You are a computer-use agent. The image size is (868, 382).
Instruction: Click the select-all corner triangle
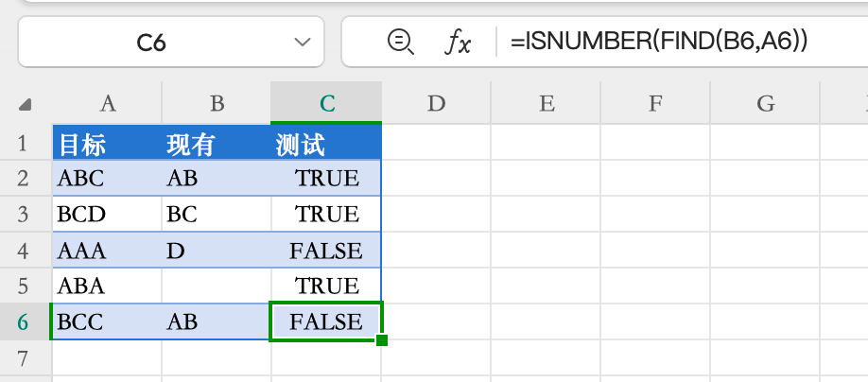point(26,104)
